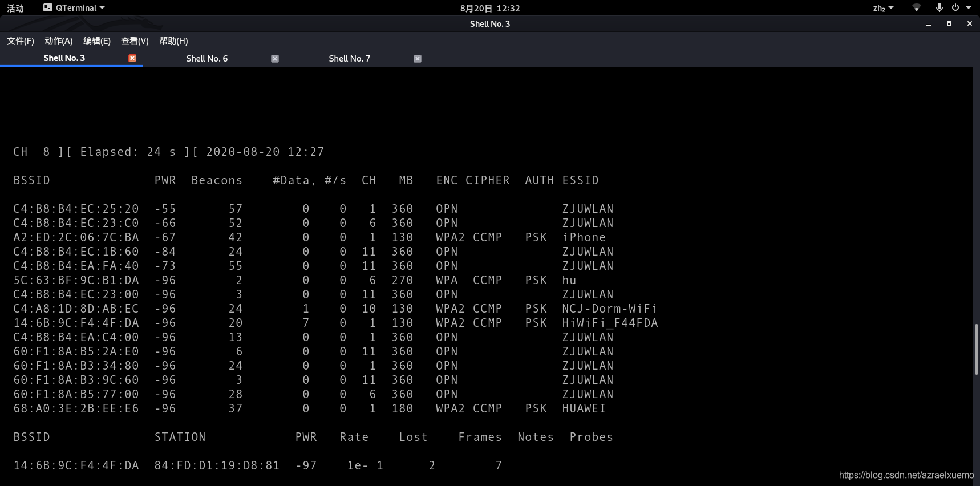
Task: Open the clock showing 8月20日 12:32
Action: pos(490,8)
